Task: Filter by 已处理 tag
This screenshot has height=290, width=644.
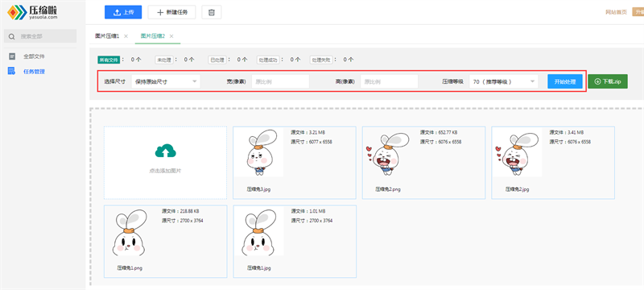Action: tap(217, 60)
